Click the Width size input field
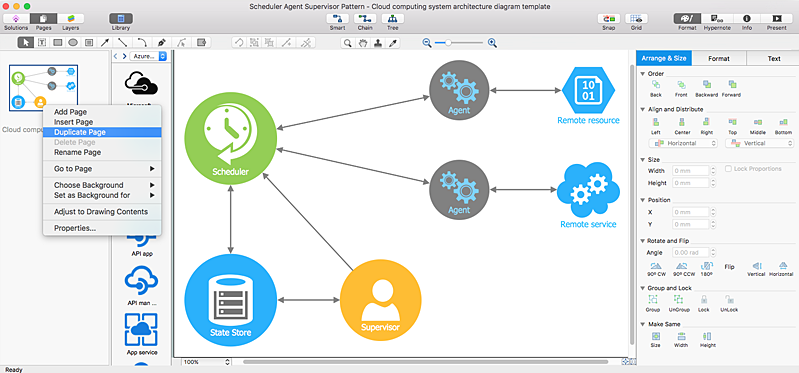The image size is (799, 373). (x=691, y=171)
